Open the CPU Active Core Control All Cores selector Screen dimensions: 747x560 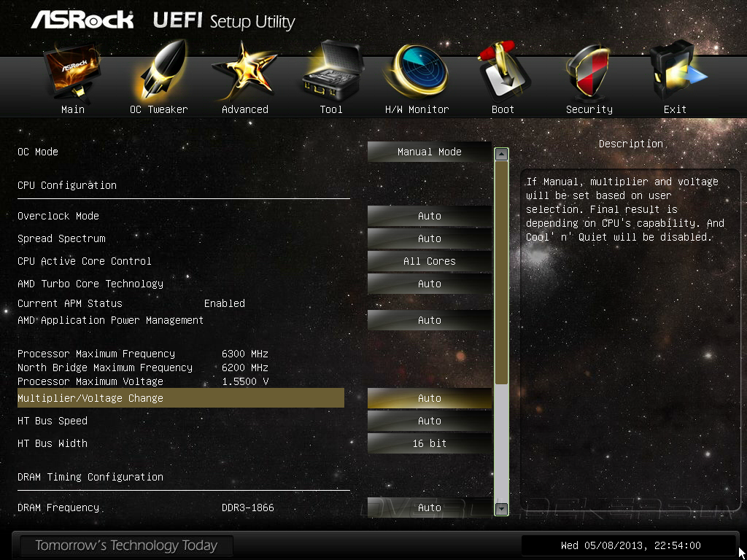429,262
